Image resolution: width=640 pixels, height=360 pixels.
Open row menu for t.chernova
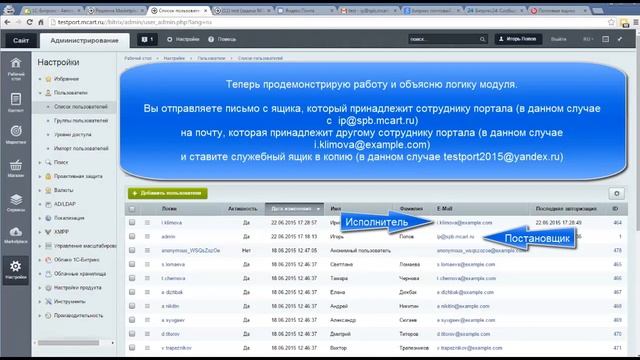pyautogui.click(x=147, y=278)
